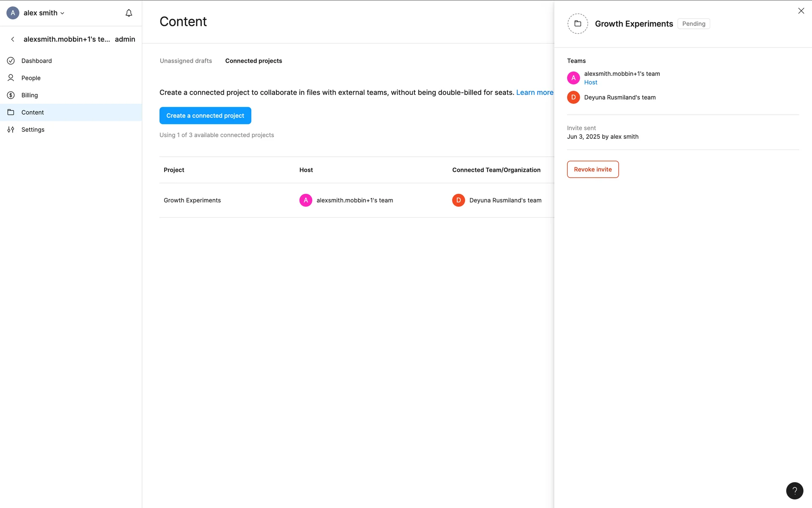Open the Learn more link
This screenshot has height=508, width=812.
(x=534, y=92)
